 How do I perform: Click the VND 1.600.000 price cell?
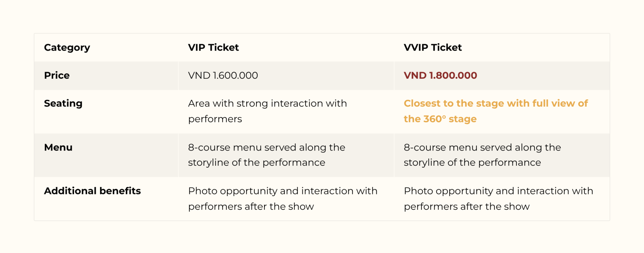(x=223, y=75)
